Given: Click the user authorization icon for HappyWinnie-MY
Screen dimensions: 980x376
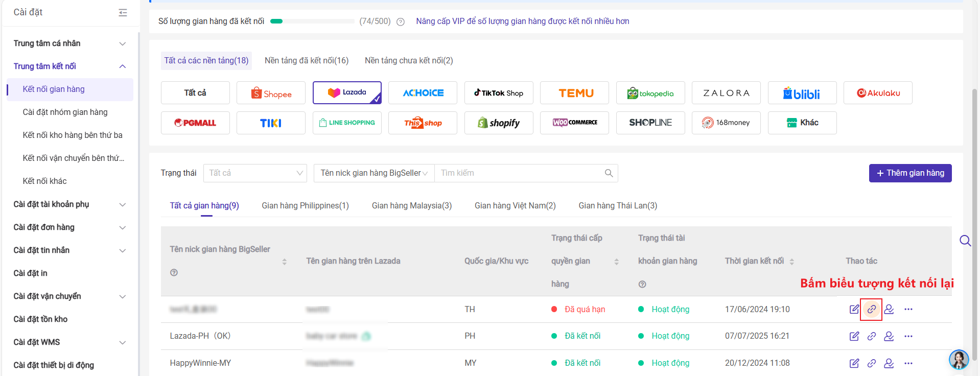Looking at the screenshot, I should (x=889, y=363).
